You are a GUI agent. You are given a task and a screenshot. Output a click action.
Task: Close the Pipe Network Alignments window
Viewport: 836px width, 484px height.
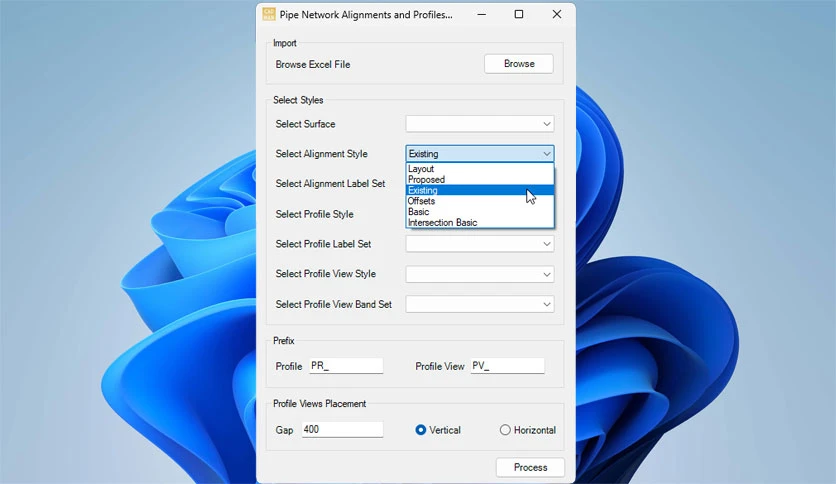pos(557,14)
